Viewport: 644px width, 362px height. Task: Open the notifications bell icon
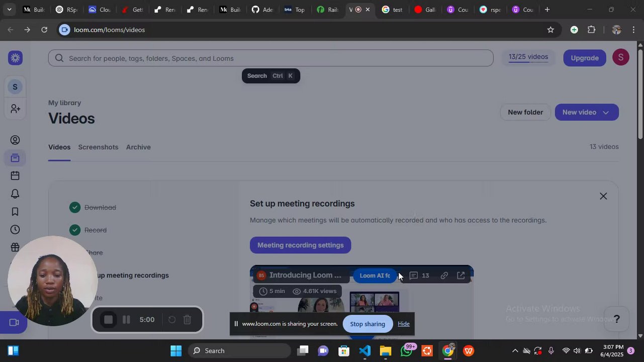15,194
